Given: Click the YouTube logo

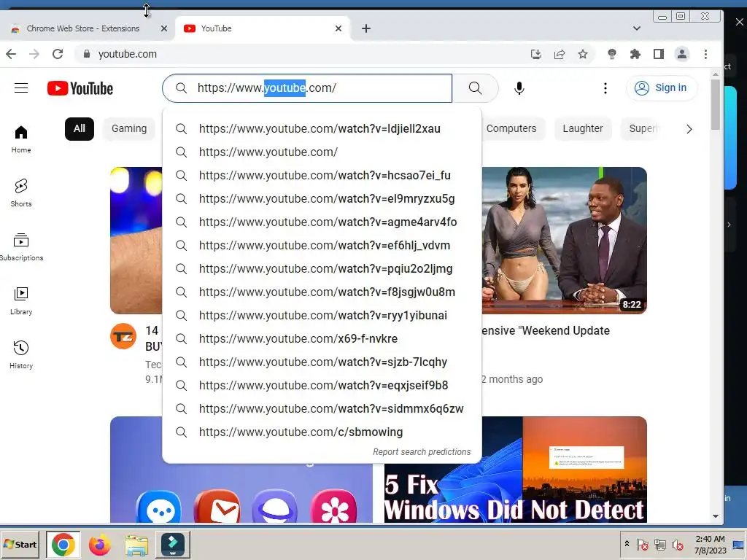Looking at the screenshot, I should tap(80, 88).
